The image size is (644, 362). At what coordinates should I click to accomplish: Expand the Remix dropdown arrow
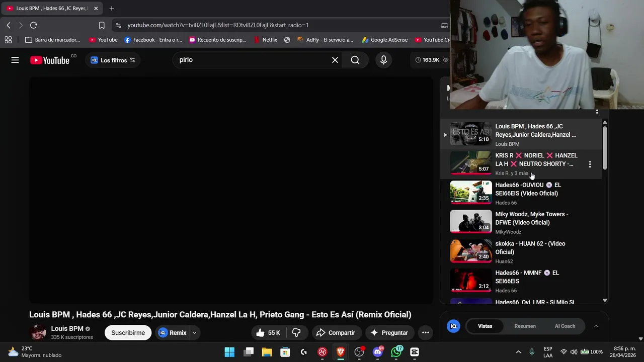point(195,333)
